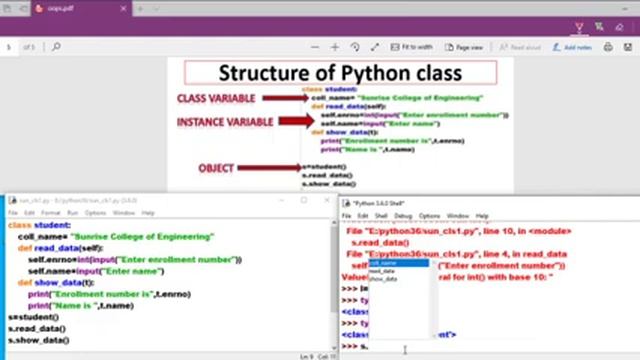Screen dimensions: 640x360
Task: Click 'class student:' line in editor
Action: pyautogui.click(x=39, y=225)
